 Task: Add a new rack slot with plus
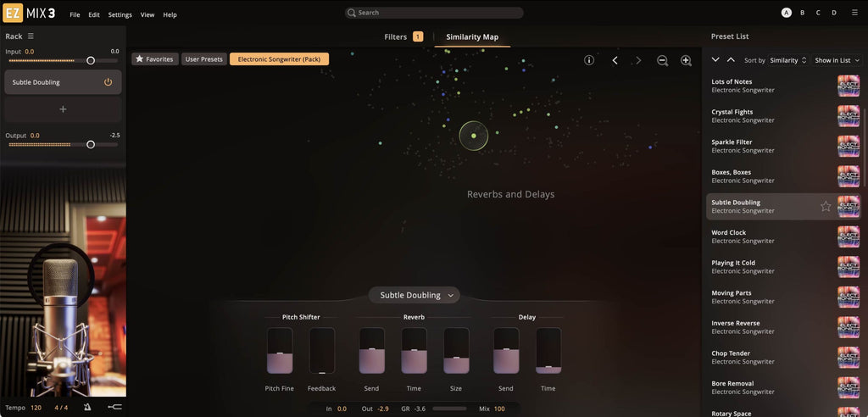point(63,109)
